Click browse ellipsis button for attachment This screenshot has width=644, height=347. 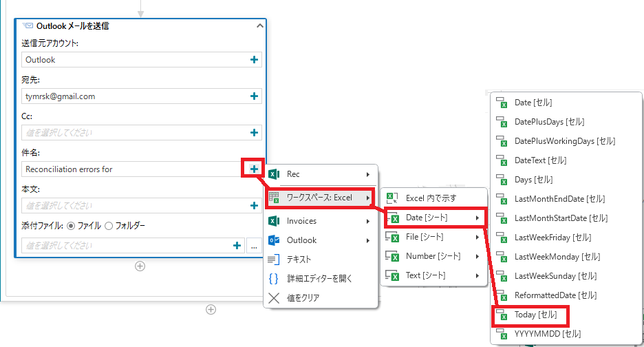[x=255, y=246]
